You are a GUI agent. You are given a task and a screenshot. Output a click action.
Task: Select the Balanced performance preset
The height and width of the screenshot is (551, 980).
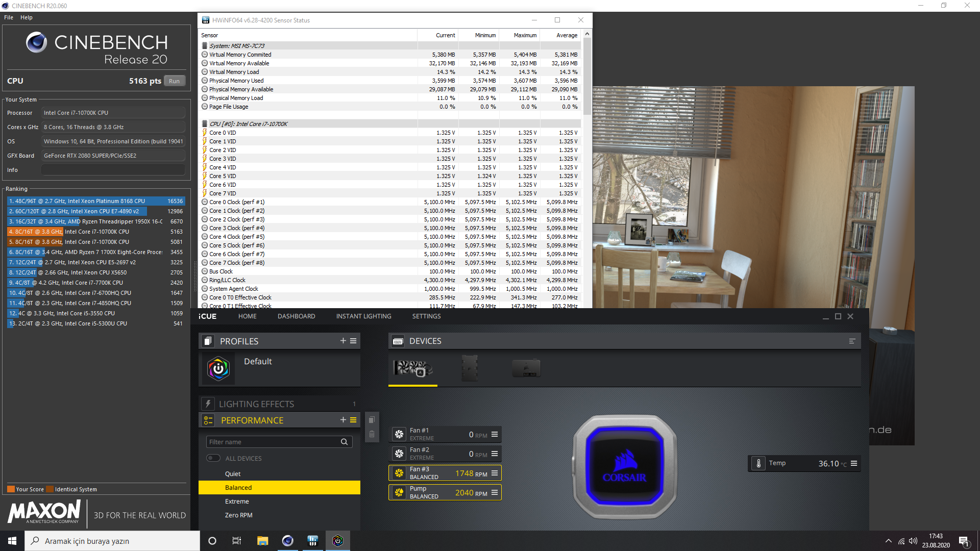279,488
